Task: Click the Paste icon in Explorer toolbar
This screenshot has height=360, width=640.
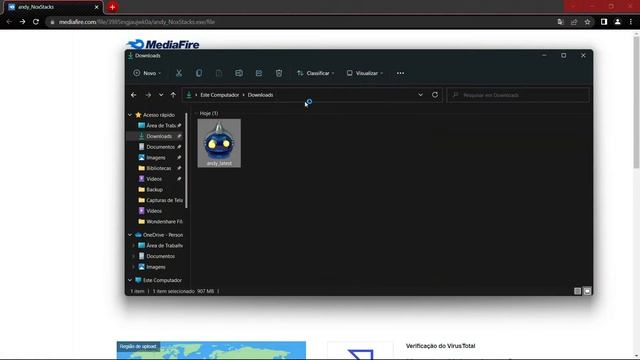Action: pos(219,73)
